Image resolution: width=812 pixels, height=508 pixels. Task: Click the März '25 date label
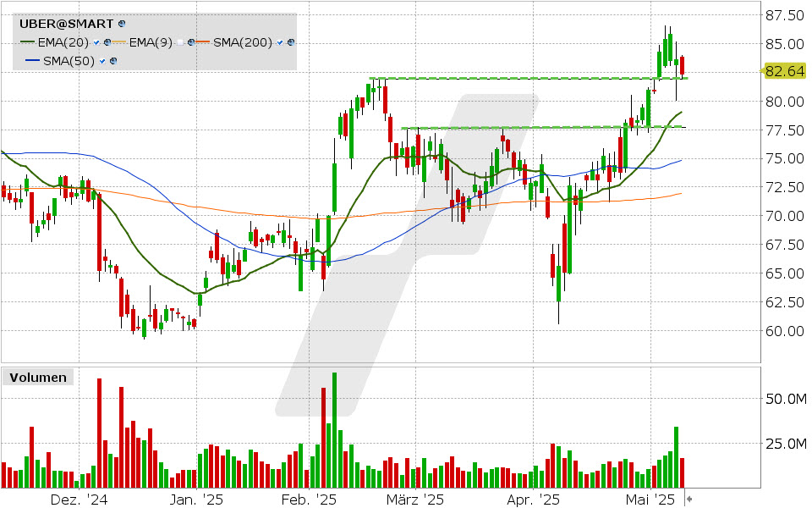(415, 500)
